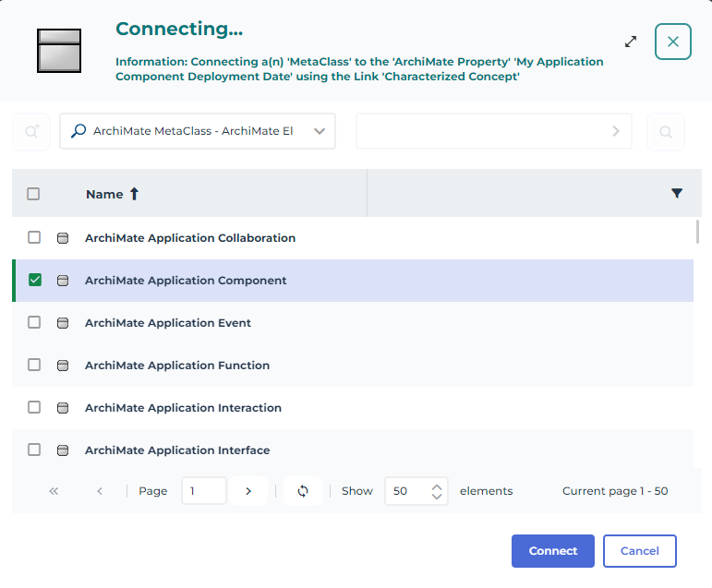This screenshot has height=588, width=712.
Task: Click the Page number input field
Action: point(203,491)
